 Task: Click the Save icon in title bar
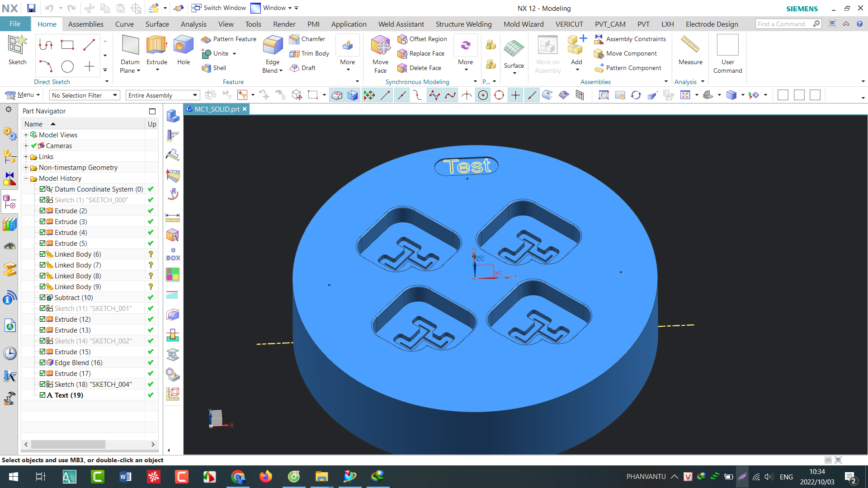tap(31, 8)
